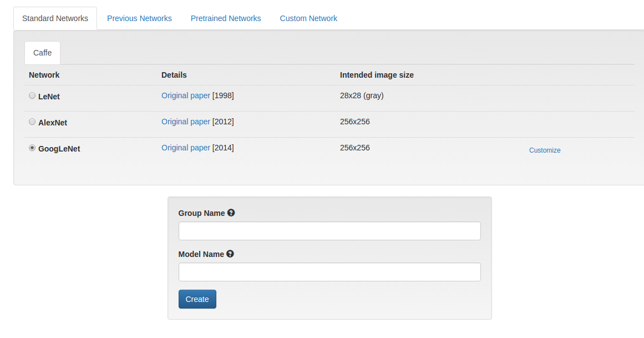Screen dimensions: 644x338
Task: Focus the Group Name input field
Action: (x=329, y=231)
